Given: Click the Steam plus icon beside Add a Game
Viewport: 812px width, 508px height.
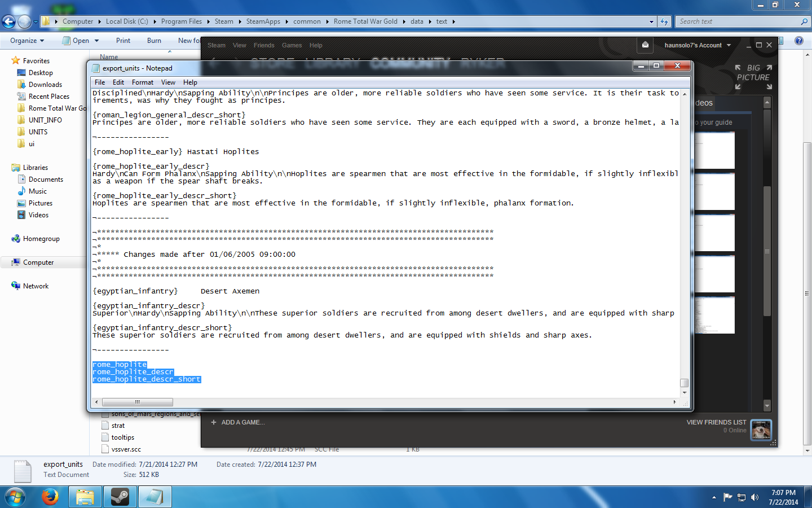Looking at the screenshot, I should 214,422.
